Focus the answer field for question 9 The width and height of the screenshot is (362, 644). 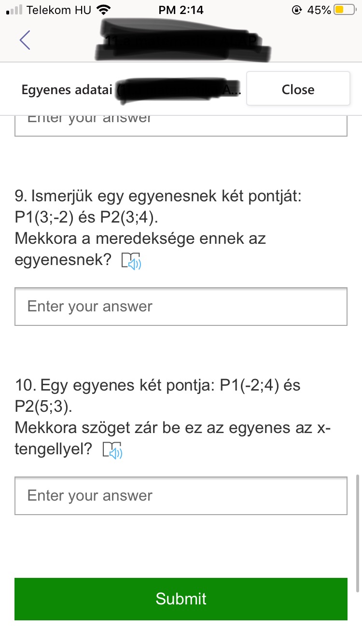click(x=181, y=307)
